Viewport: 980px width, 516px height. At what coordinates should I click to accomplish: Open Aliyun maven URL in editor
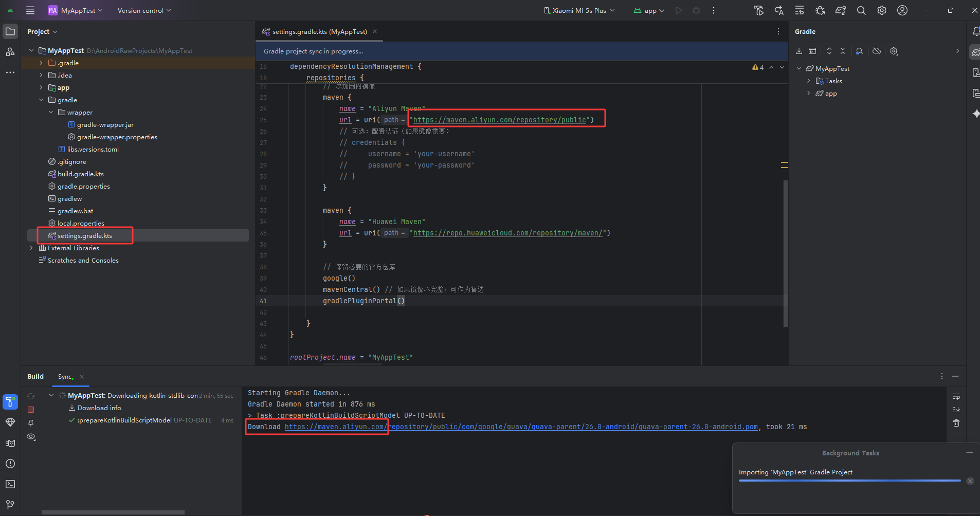[500, 120]
